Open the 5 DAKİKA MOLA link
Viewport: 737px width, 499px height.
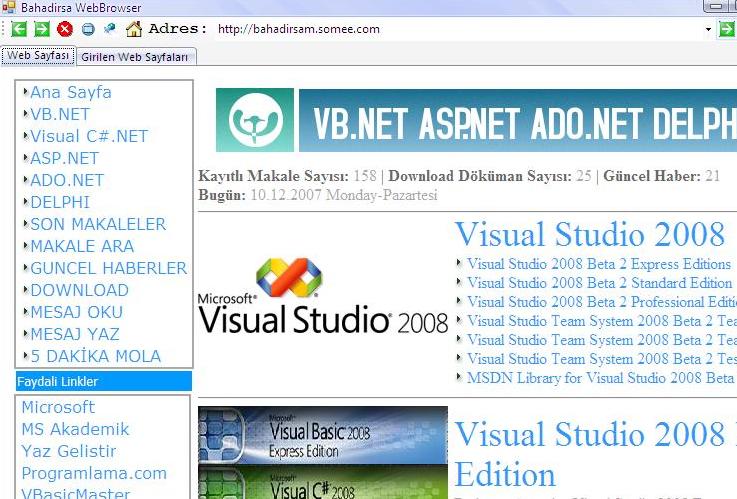(x=96, y=357)
